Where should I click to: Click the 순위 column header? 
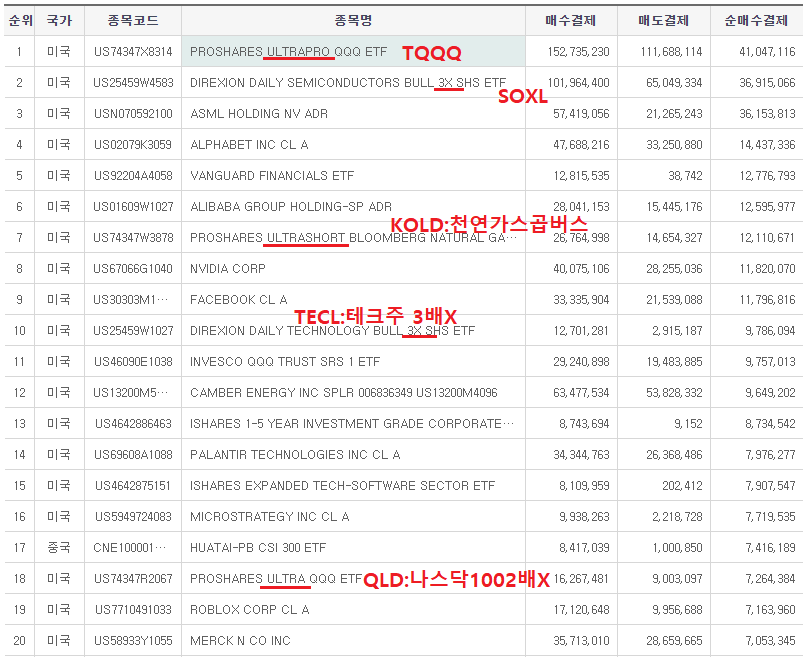click(20, 21)
